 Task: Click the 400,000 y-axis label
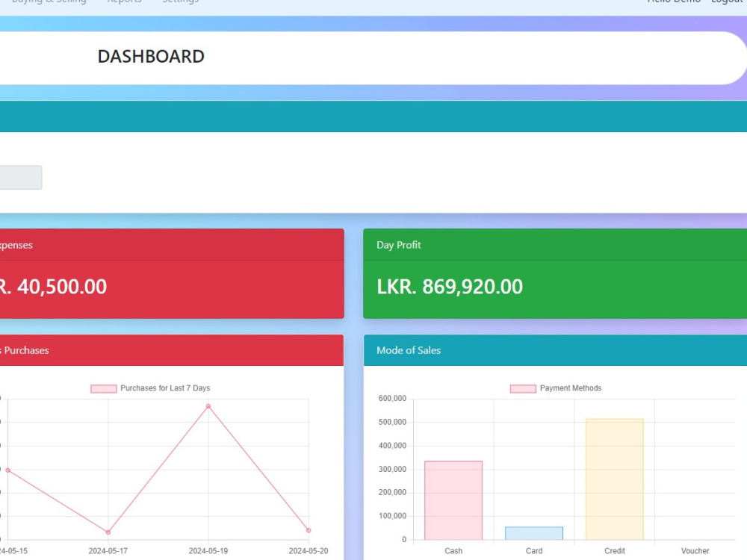click(393, 446)
